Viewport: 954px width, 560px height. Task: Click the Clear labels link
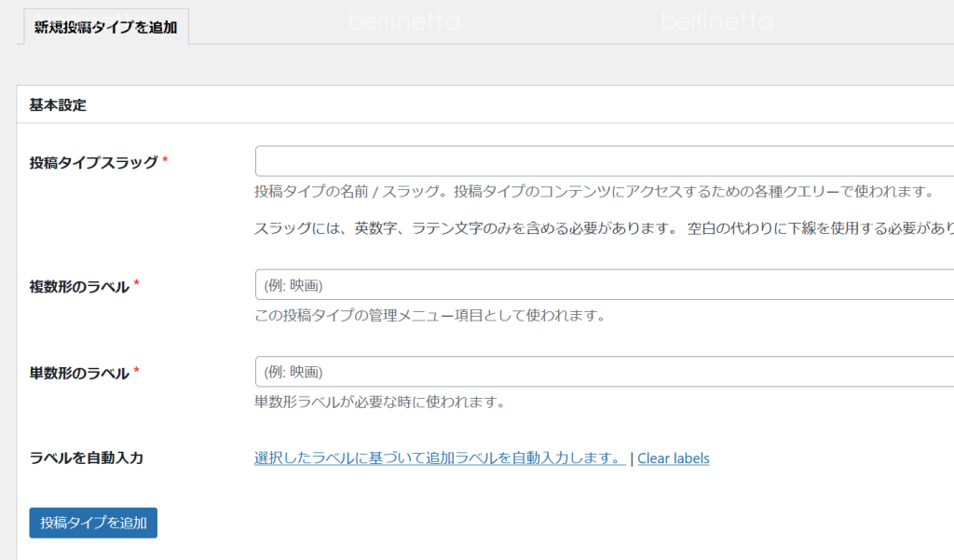(673, 458)
